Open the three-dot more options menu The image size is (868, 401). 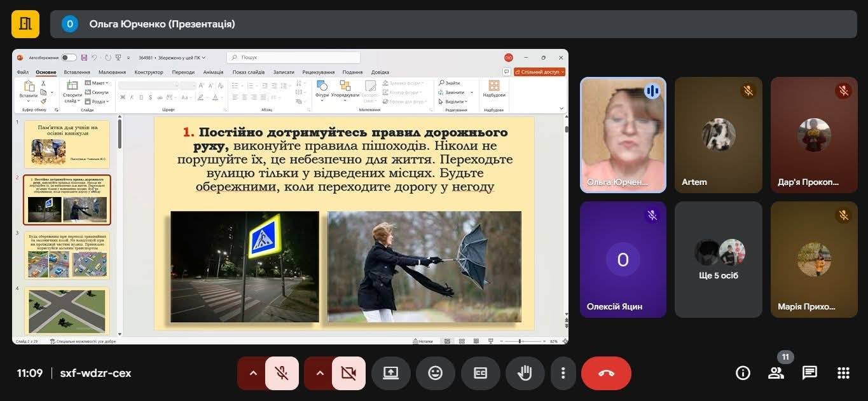coord(563,373)
